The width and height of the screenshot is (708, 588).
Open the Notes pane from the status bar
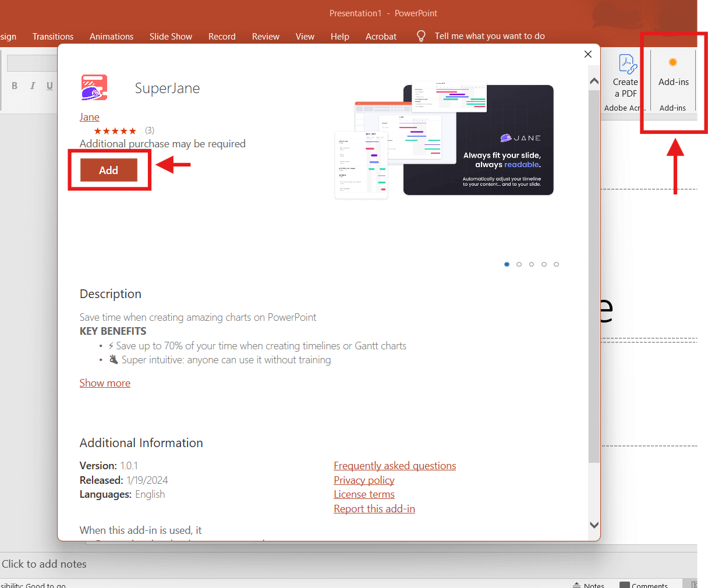point(589,584)
